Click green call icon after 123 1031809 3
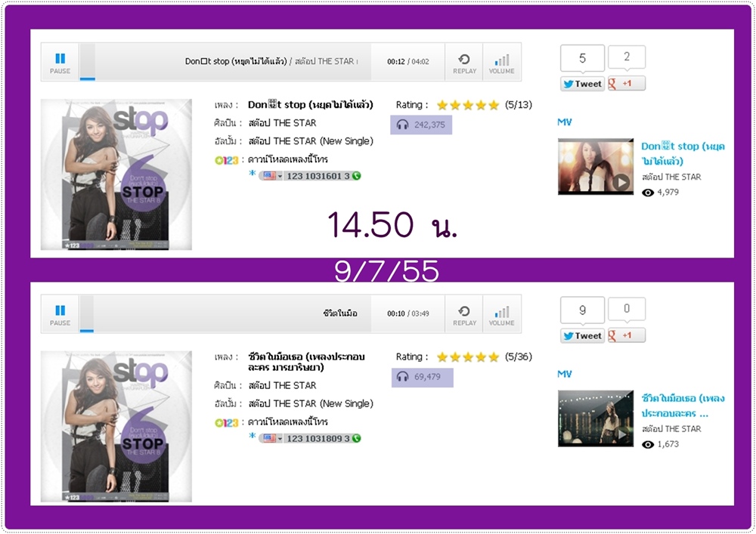Screen dimensions: 756x534 tap(356, 438)
